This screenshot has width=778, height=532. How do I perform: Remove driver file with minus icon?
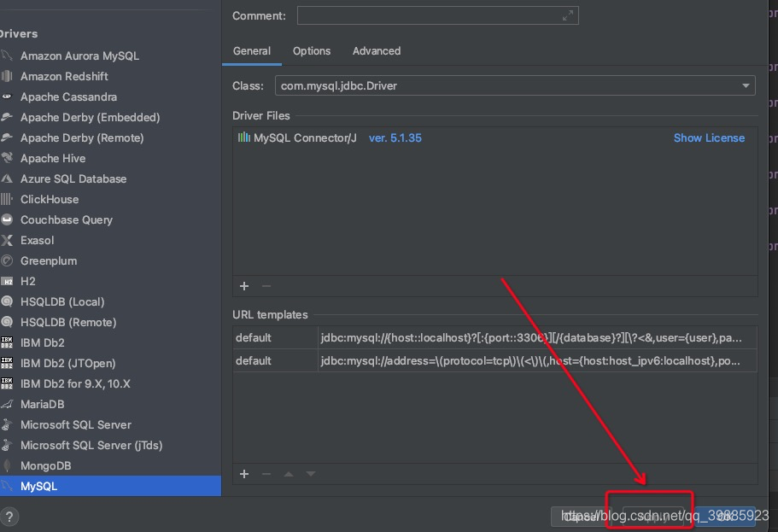266,286
